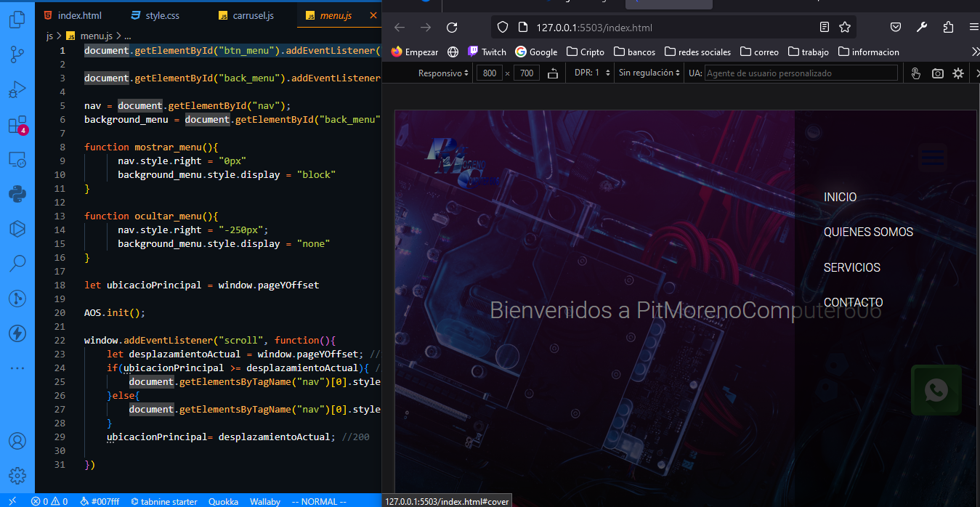Image resolution: width=980 pixels, height=507 pixels.
Task: Open the VS Code Search view
Action: [17, 263]
